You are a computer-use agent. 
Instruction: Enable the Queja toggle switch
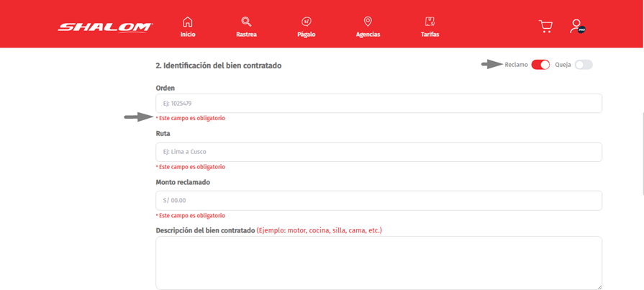click(583, 65)
